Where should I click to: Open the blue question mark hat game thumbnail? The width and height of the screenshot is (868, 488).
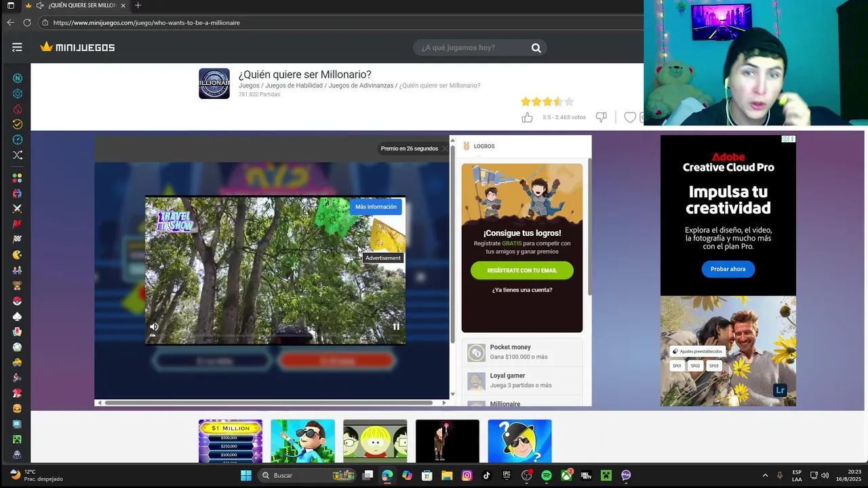tap(519, 441)
